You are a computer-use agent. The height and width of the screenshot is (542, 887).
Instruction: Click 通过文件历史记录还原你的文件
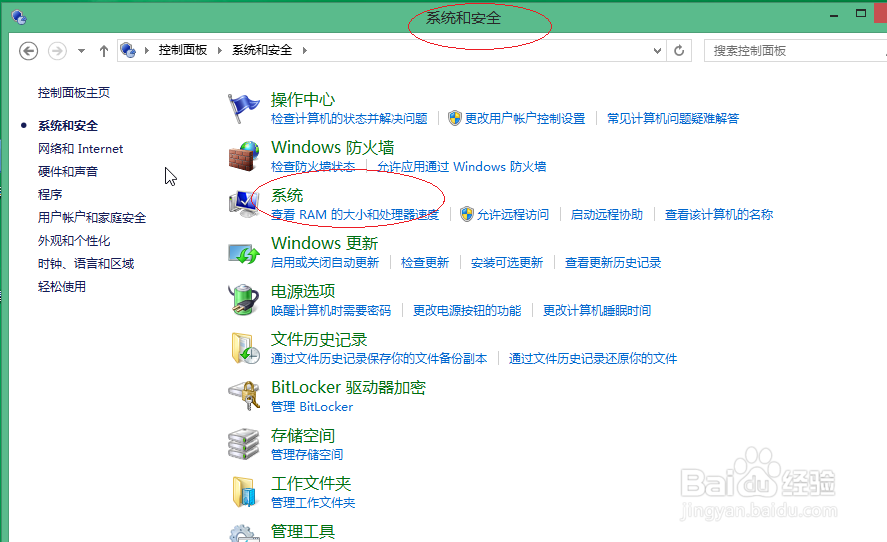click(x=593, y=359)
